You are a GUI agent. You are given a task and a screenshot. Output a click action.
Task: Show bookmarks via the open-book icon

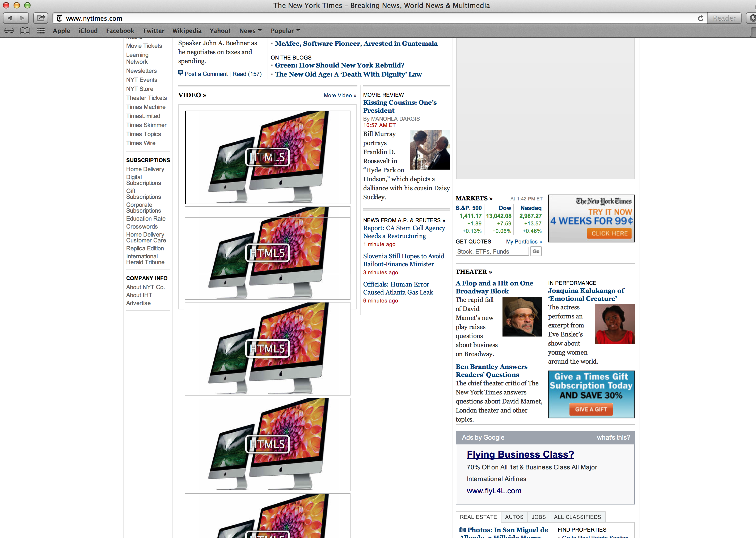coord(25,31)
